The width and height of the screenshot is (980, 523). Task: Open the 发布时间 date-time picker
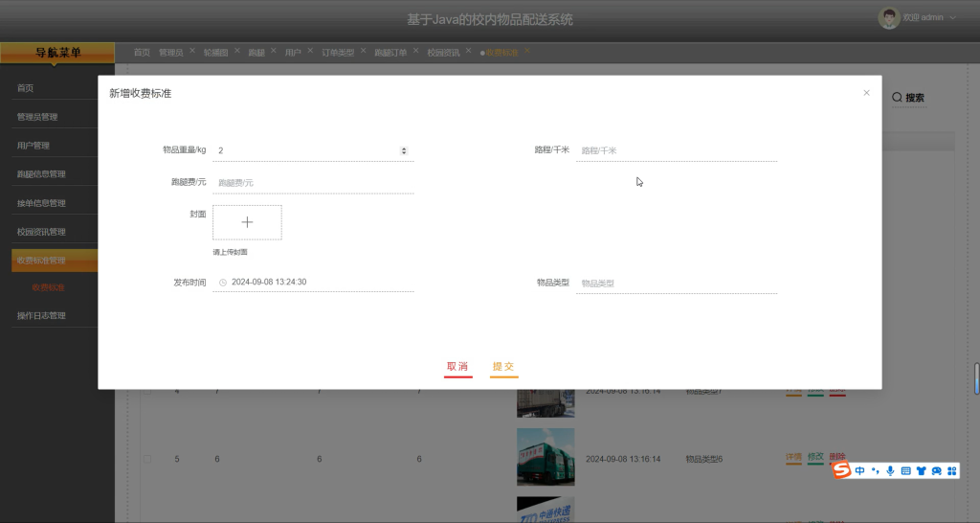point(313,283)
